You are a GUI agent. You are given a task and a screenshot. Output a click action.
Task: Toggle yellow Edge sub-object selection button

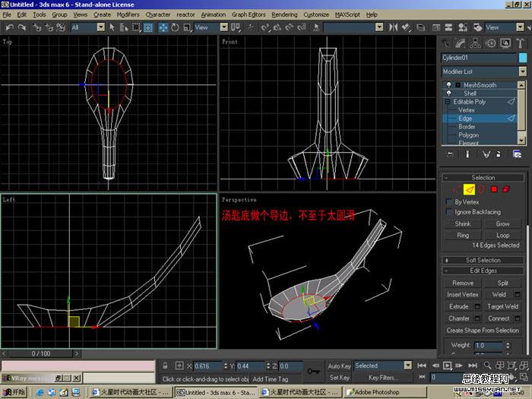[469, 189]
